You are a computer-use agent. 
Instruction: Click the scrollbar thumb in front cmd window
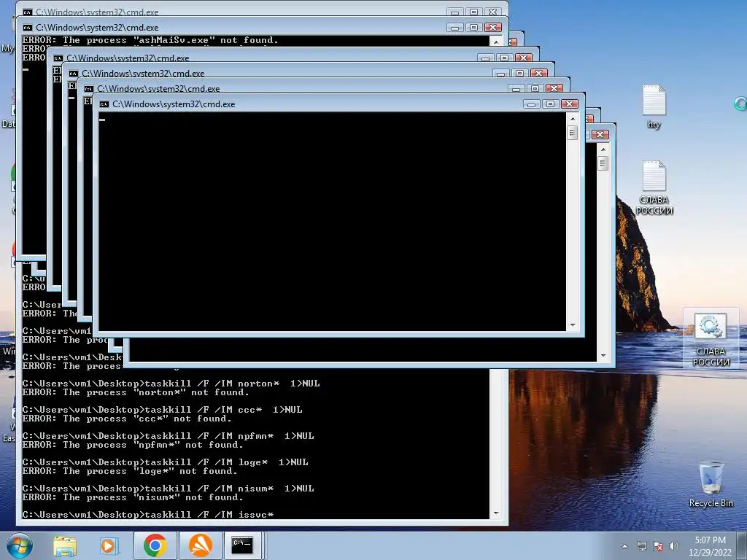573,133
